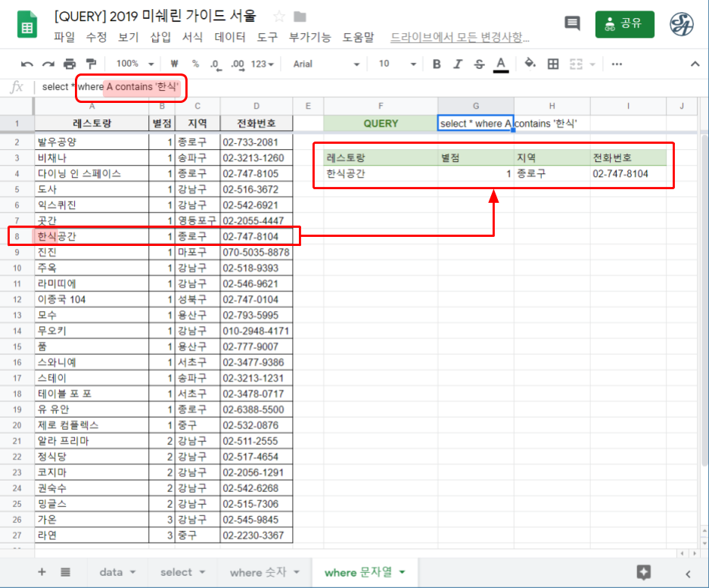Click the green 공유 share button
This screenshot has width=709, height=588.
coord(623,23)
